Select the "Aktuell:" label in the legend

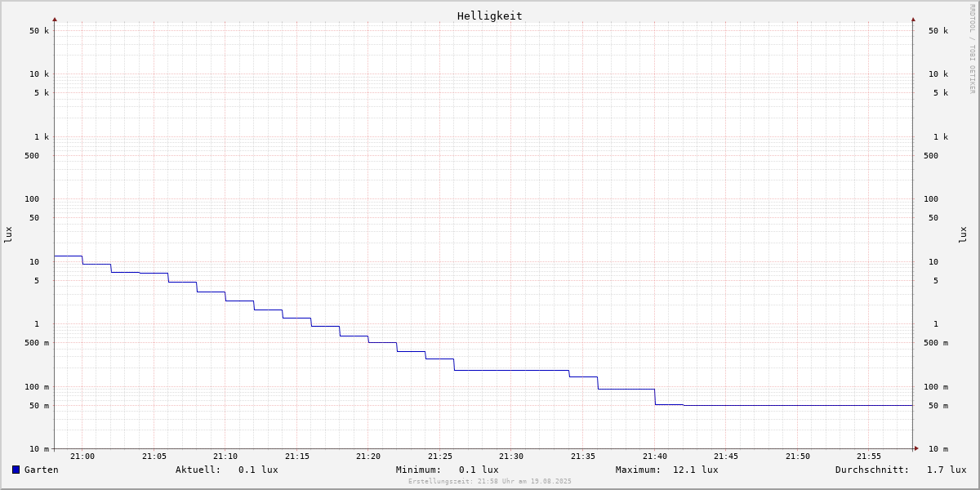(x=198, y=470)
